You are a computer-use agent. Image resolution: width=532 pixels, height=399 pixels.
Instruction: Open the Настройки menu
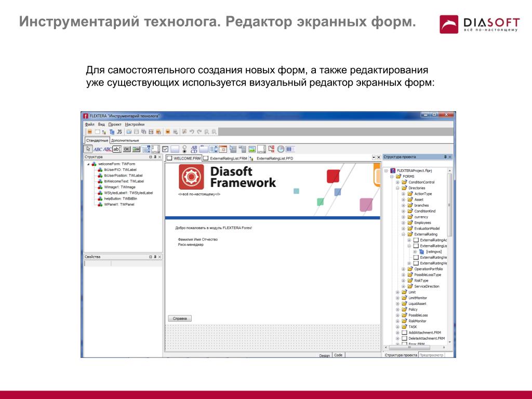[135, 125]
